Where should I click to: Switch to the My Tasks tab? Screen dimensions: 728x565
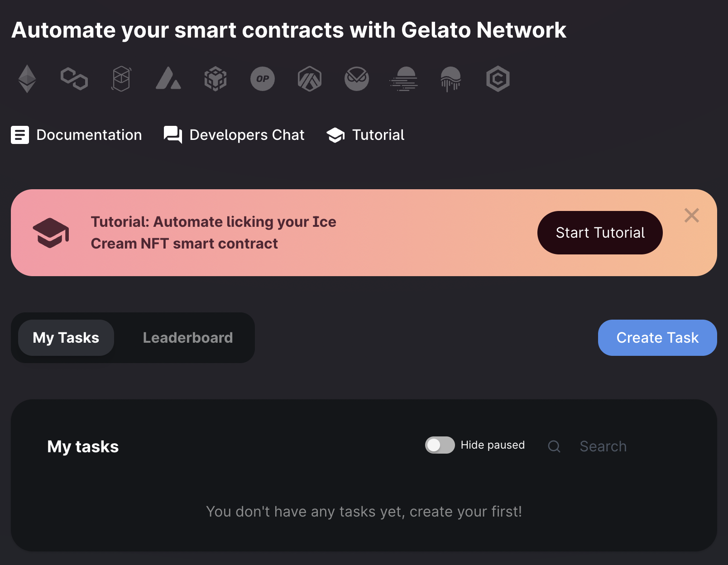tap(66, 337)
